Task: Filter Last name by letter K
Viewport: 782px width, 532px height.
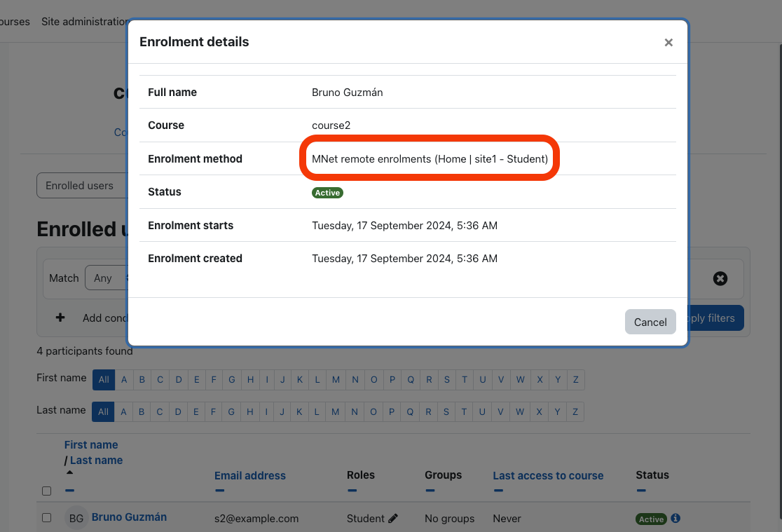Action: (299, 411)
